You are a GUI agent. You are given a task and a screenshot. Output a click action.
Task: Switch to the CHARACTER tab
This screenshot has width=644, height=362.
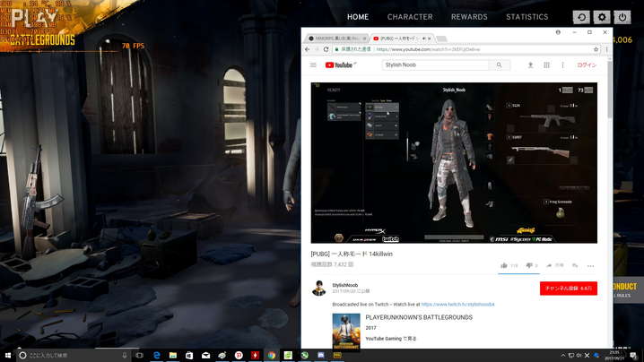[410, 17]
